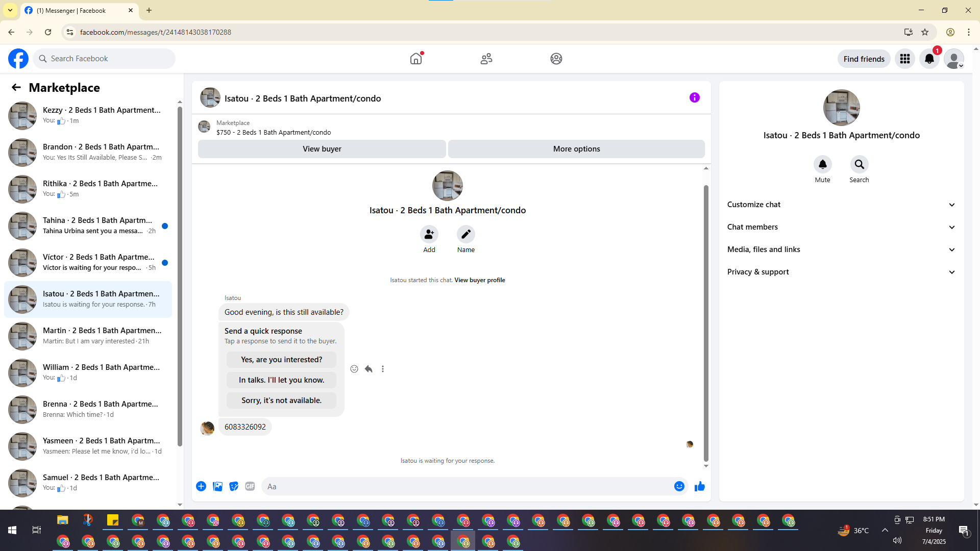Open the View buyer profile link
980x551 pixels.
click(479, 280)
